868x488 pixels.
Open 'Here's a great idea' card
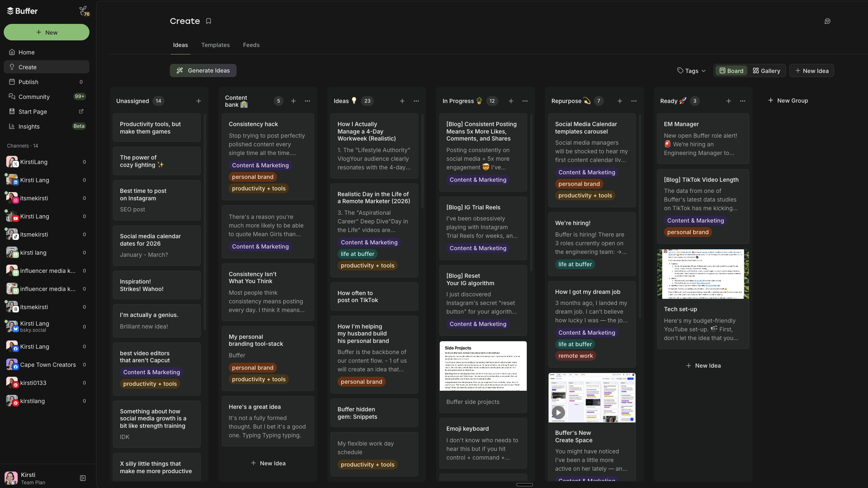268,421
